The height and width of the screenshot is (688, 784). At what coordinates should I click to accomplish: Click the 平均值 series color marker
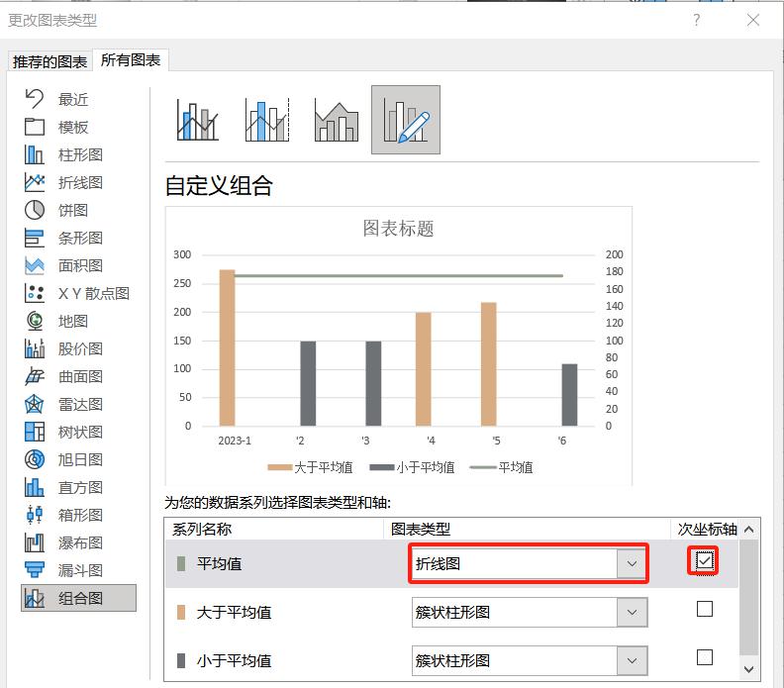coord(181,563)
